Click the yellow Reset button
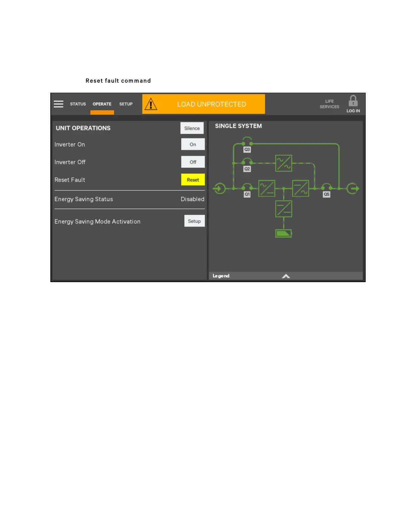 (x=193, y=180)
